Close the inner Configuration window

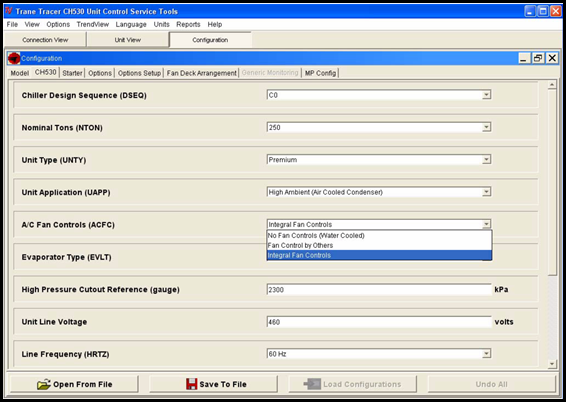(552, 58)
